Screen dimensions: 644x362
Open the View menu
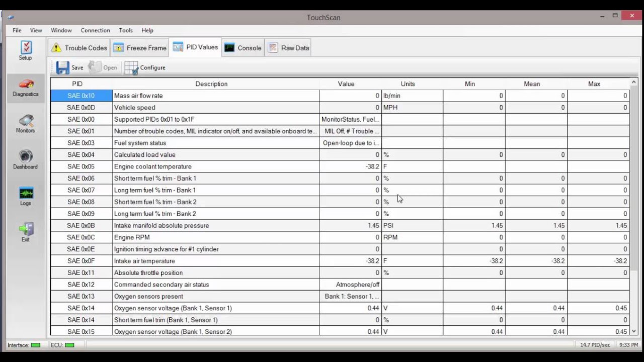36,30
